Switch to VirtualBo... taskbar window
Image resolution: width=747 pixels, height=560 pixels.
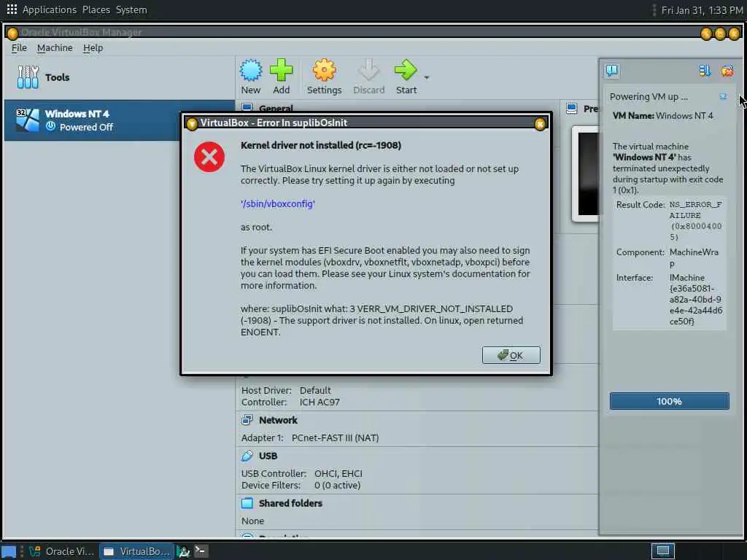[137, 551]
